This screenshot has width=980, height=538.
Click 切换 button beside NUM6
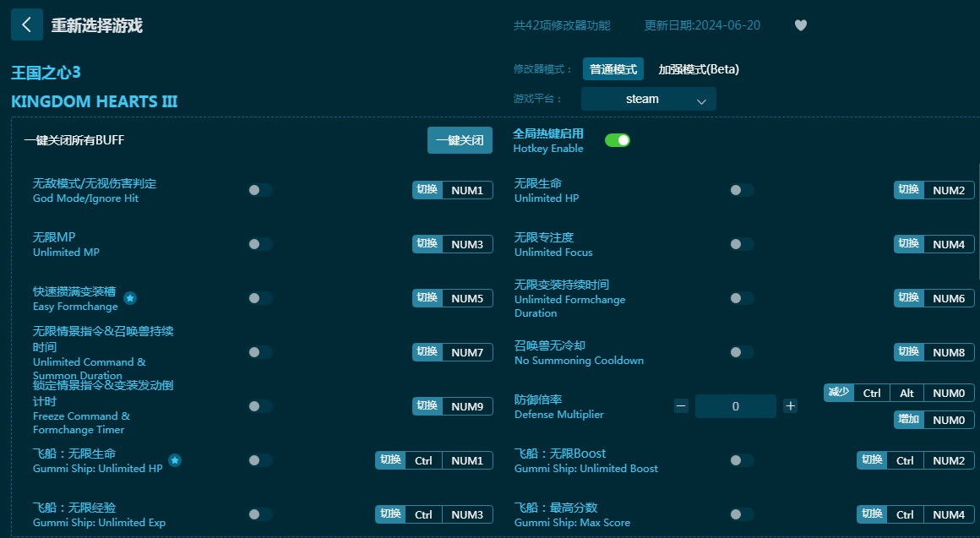pyautogui.click(x=909, y=298)
